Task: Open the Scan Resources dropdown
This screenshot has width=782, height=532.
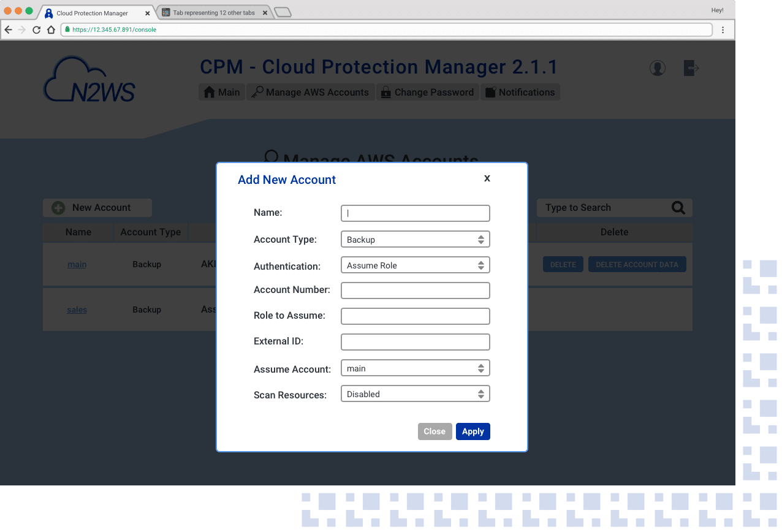Action: click(x=416, y=394)
